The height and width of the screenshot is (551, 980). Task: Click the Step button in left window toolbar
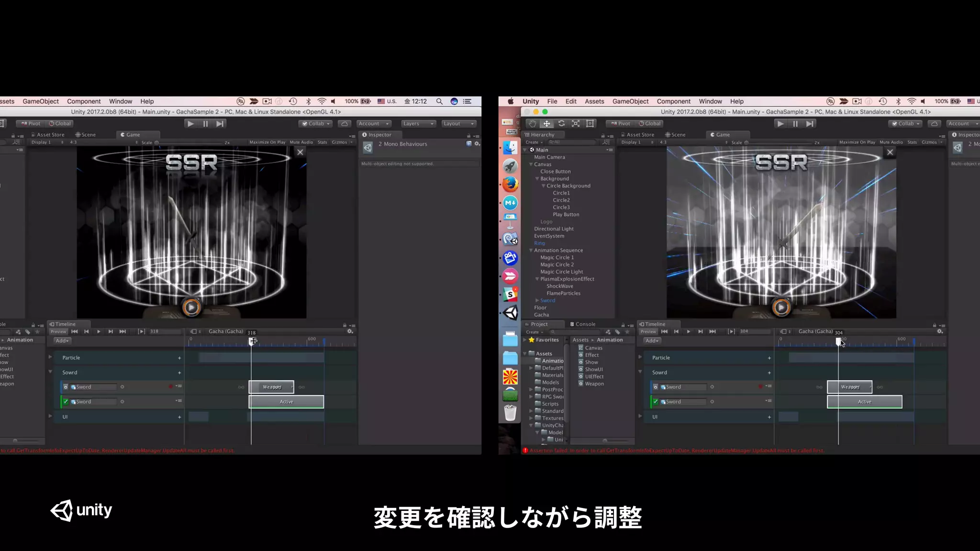tap(220, 123)
